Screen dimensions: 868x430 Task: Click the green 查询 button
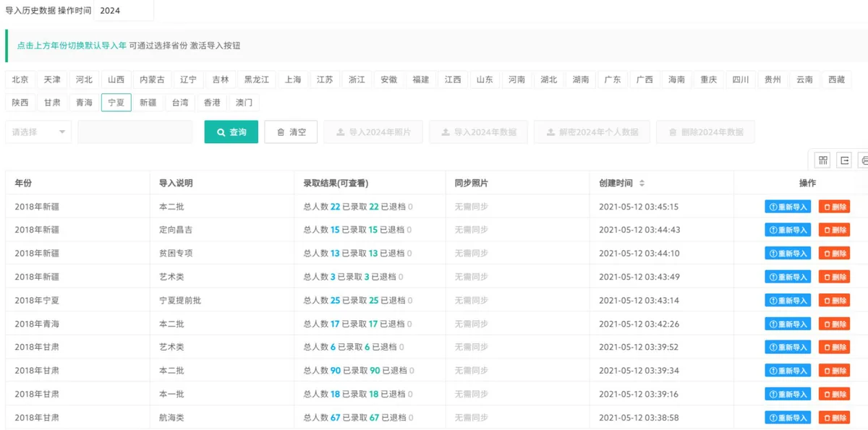pos(231,132)
